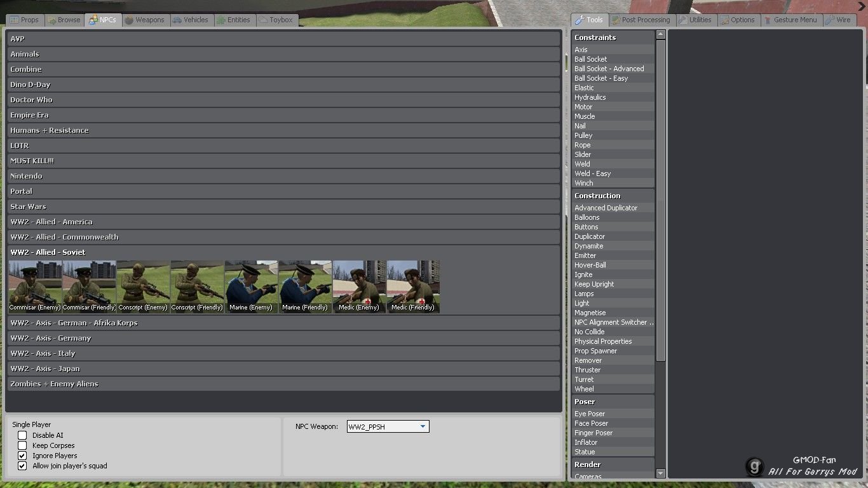
Task: Select the Inflator tool
Action: point(613,442)
